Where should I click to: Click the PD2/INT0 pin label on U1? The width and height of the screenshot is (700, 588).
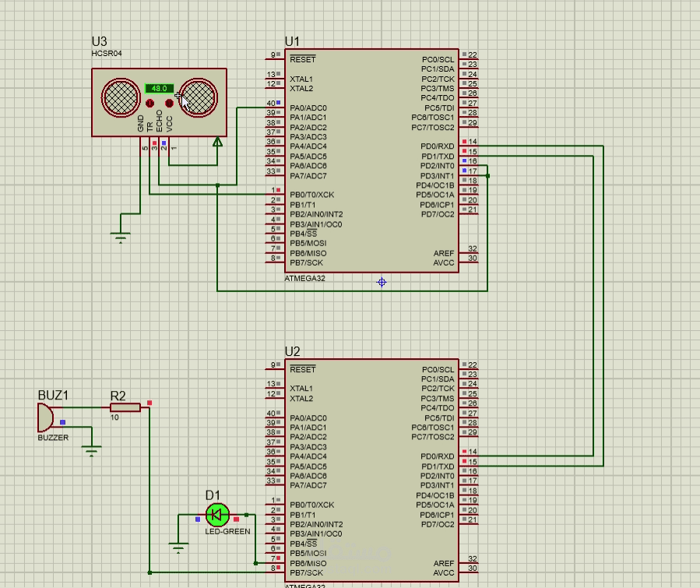[x=438, y=166]
